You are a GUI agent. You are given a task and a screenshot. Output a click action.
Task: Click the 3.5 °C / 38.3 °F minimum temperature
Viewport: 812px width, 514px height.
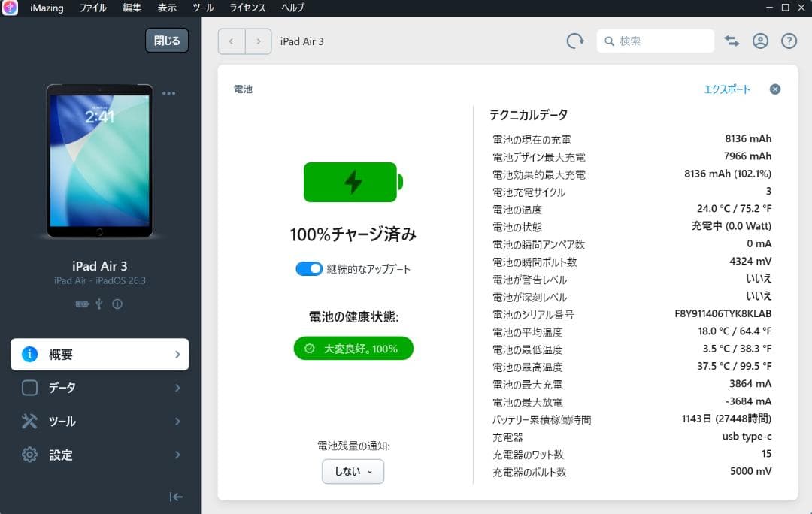click(x=737, y=349)
